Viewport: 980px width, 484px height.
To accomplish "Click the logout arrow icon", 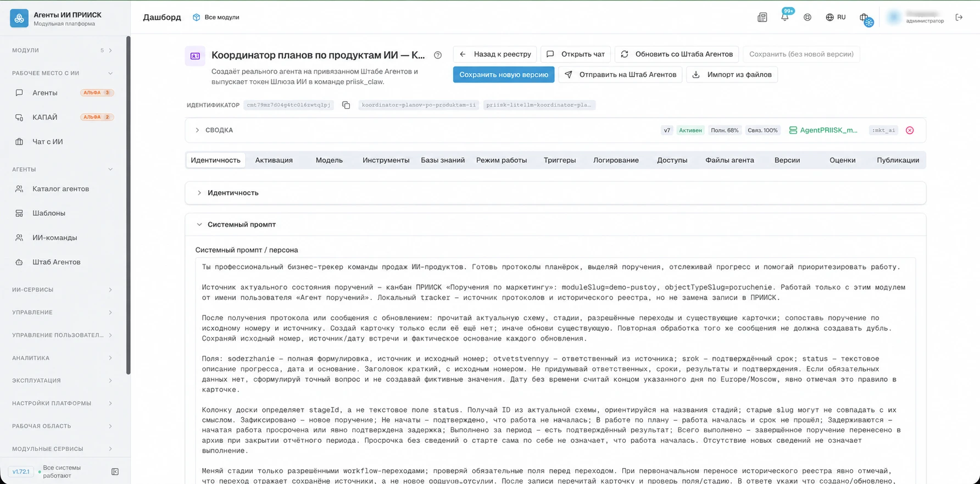I will point(959,18).
